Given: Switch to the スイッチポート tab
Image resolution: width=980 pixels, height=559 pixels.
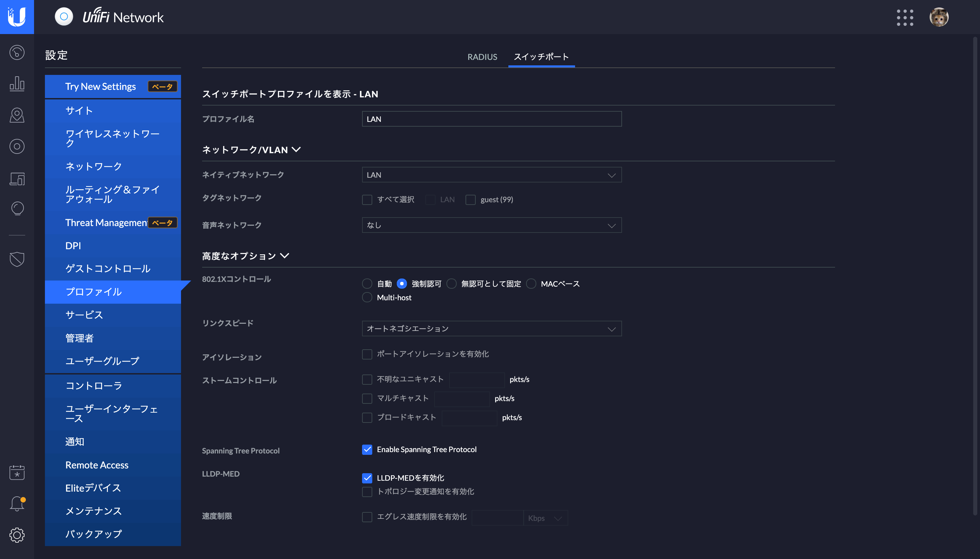Looking at the screenshot, I should pyautogui.click(x=541, y=57).
